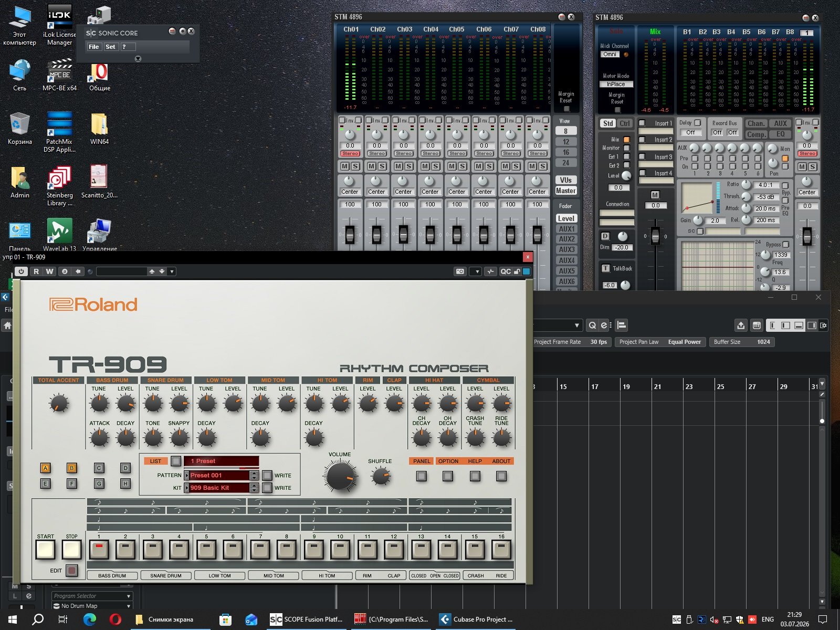The height and width of the screenshot is (630, 840).
Task: Click the Cubase MIDI keyboard icon
Action: coord(757,325)
